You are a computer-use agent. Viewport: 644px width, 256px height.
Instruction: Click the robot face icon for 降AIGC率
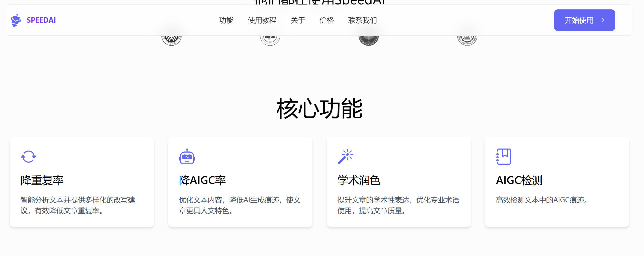(x=187, y=156)
